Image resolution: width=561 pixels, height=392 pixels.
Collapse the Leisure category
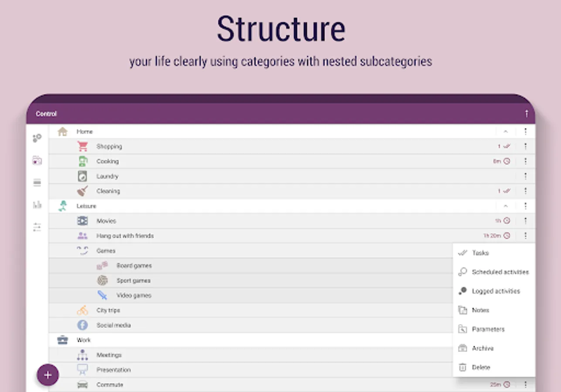[x=506, y=206]
